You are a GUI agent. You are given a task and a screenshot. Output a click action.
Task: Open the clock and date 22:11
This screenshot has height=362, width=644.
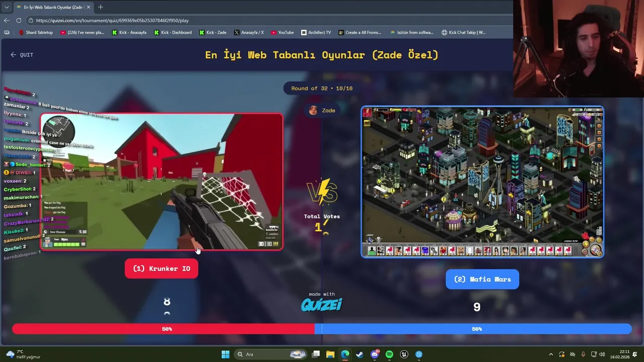619,354
